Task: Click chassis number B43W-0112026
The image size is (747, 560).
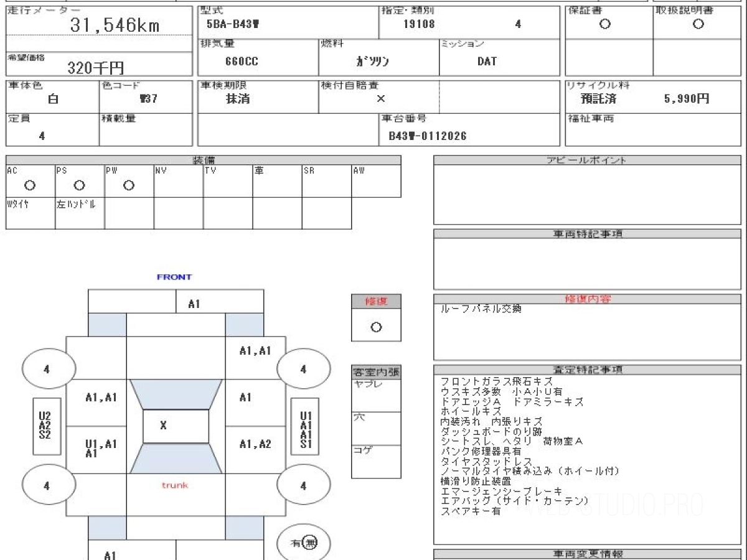Action: click(428, 136)
